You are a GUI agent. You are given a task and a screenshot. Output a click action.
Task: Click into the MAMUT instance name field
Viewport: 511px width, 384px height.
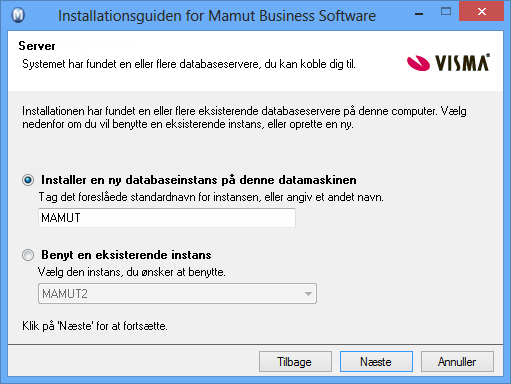pos(167,218)
